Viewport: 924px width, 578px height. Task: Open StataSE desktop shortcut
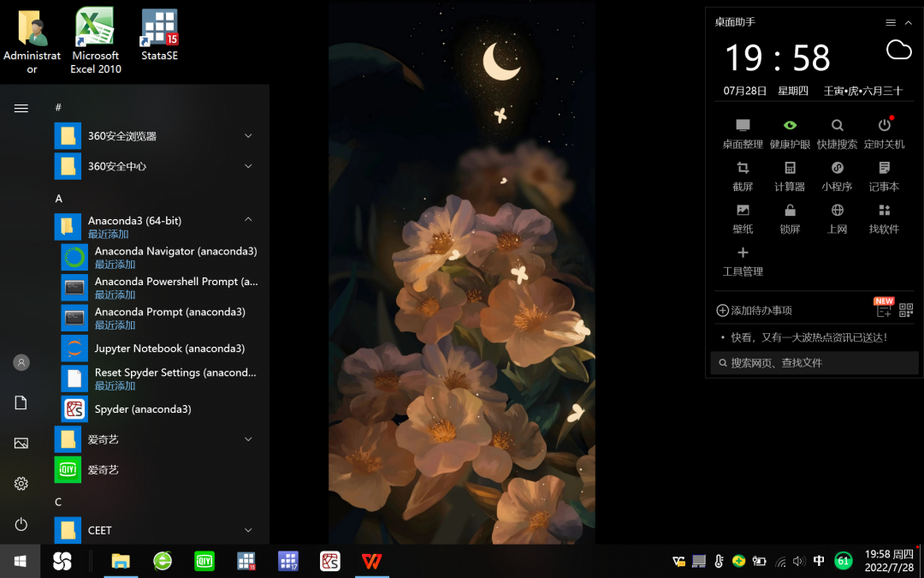click(159, 34)
